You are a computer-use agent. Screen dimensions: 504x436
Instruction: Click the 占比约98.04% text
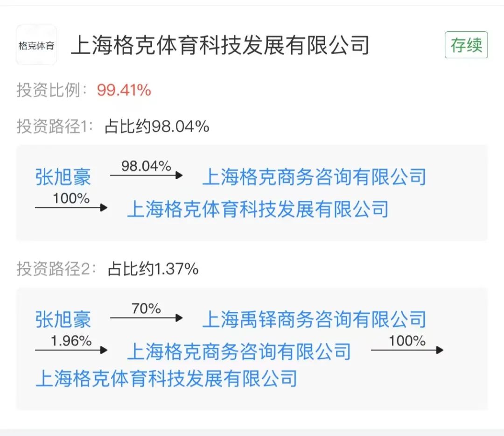tap(157, 126)
